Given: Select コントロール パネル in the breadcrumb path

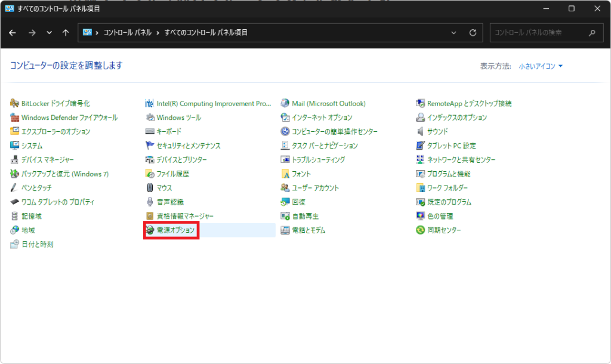Looking at the screenshot, I should (x=127, y=33).
